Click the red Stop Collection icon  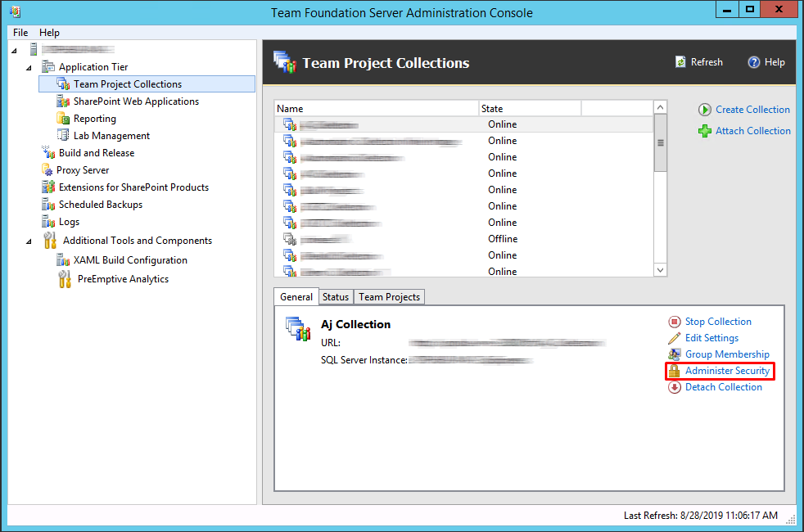tap(675, 322)
